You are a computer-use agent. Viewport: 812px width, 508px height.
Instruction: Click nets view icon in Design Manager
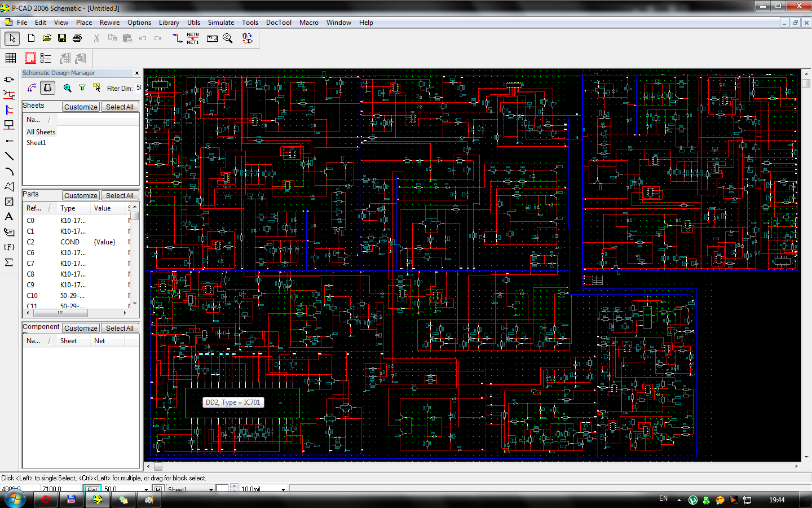pos(32,87)
